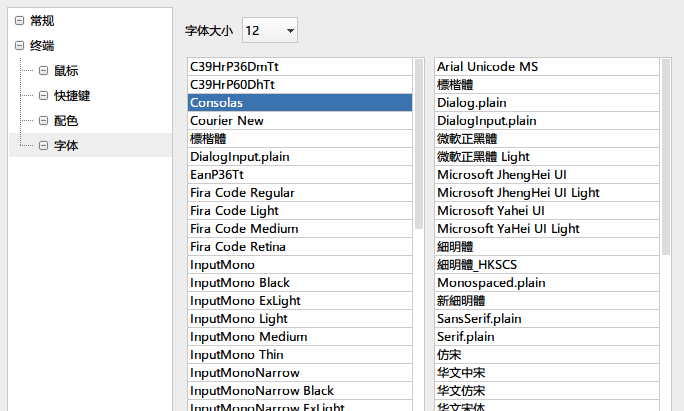684x411 pixels.
Task: Select 鼠标 in the settings tree
Action: click(x=66, y=71)
